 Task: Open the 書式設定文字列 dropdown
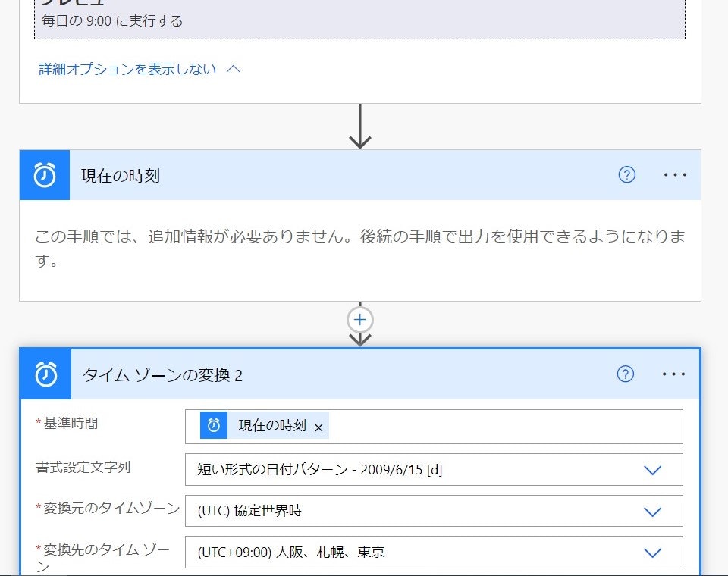[434, 470]
